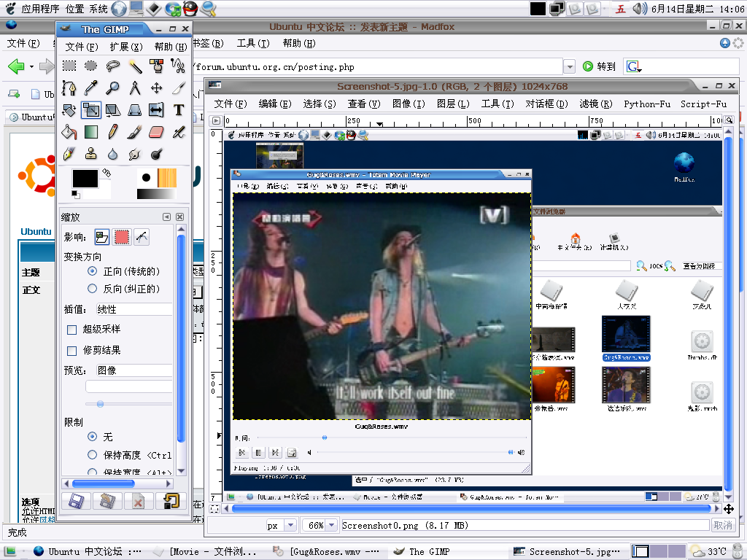747x560 pixels.
Task: Open the 66% zoom level dropdown
Action: pyautogui.click(x=332, y=525)
